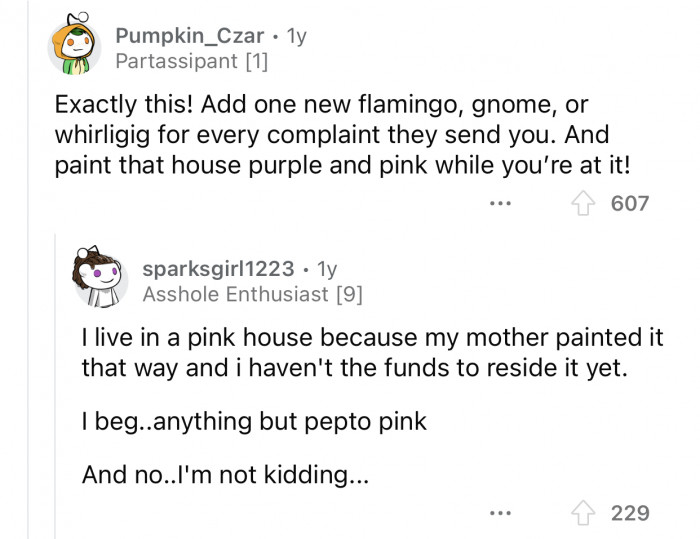Tap sparksgirl1223's avatar icon
This screenshot has width=700, height=539.
coord(100,280)
